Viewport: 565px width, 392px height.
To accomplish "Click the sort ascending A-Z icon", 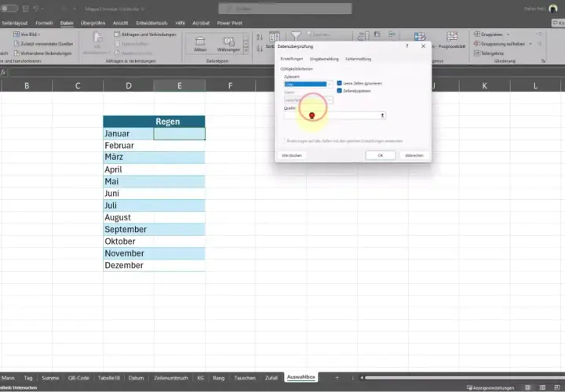I will point(260,37).
